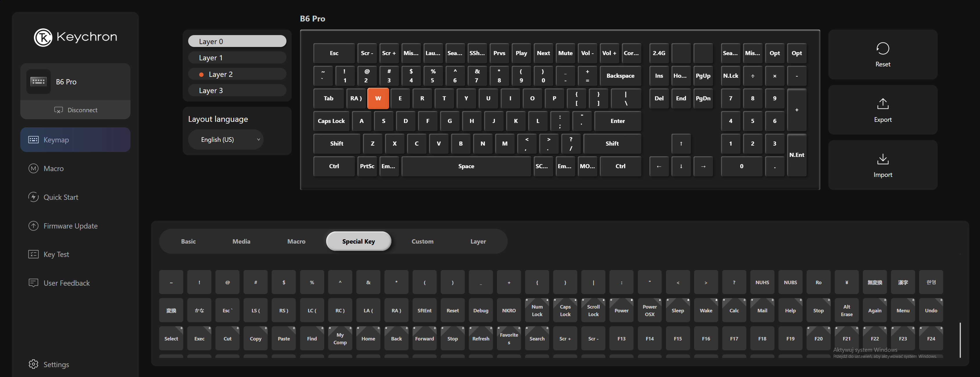Screen dimensions: 980x377
Task: Open the Keymap section in sidebar
Action: coord(75,139)
